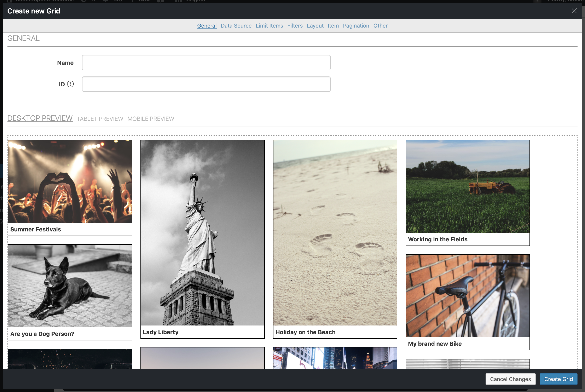Open the Working in the Fields tractor image
This screenshot has height=392, width=585.
[x=468, y=186]
